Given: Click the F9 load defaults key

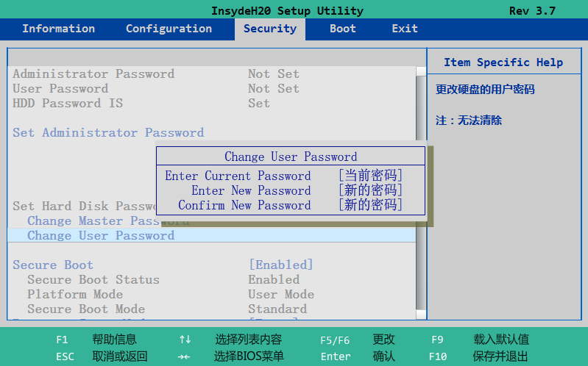Looking at the screenshot, I should tap(437, 340).
